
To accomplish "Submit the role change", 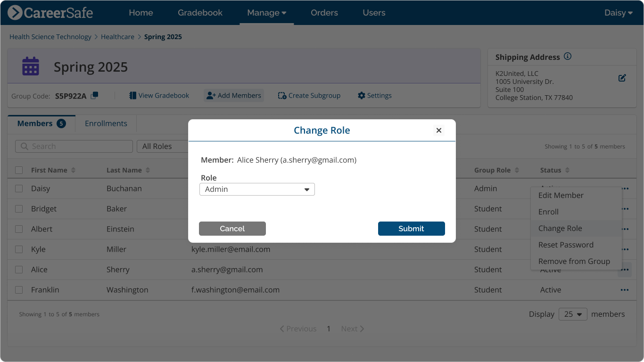I will tap(411, 228).
